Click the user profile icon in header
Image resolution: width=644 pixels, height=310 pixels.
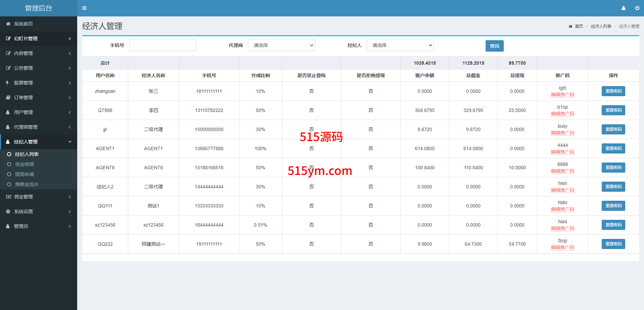point(623,8)
